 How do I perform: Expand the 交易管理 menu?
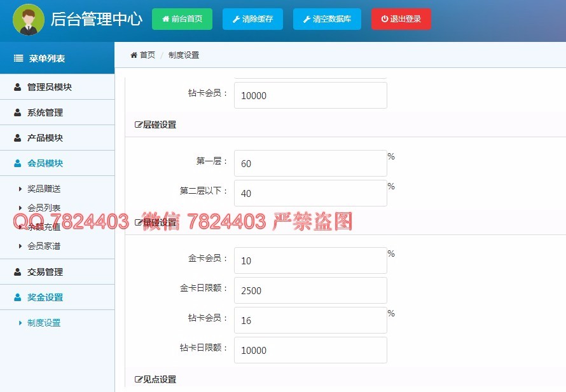pos(57,272)
